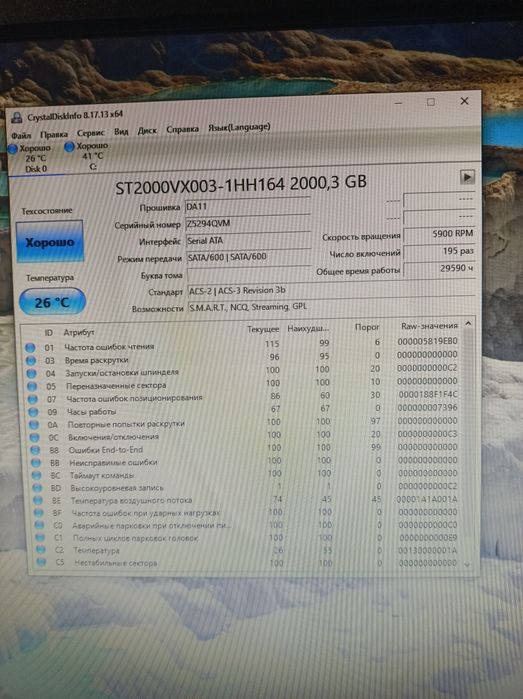Screen dimensions: 523x699
Task: Click the status icon for Высокоуровневая запись
Action: (37, 488)
